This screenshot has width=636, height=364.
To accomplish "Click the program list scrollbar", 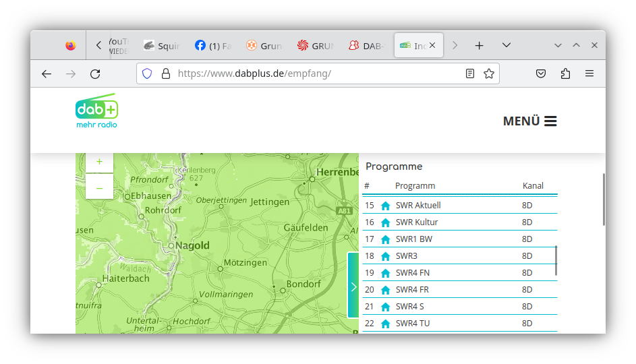I will (556, 260).
